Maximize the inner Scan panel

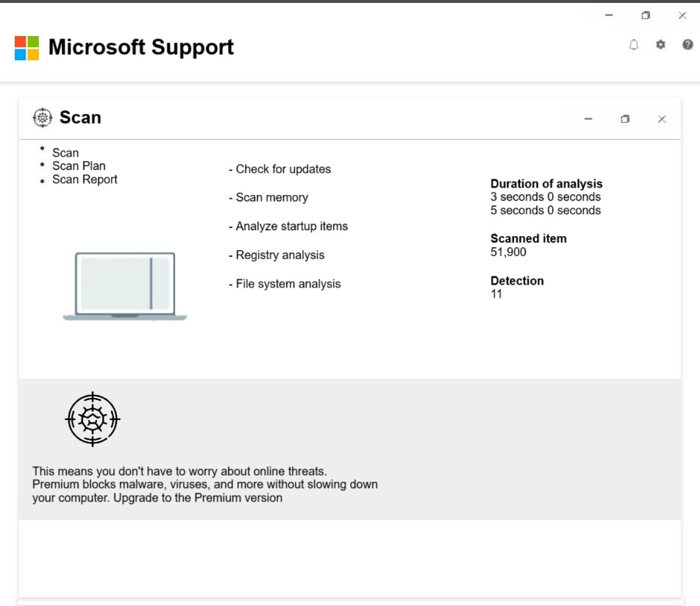625,119
